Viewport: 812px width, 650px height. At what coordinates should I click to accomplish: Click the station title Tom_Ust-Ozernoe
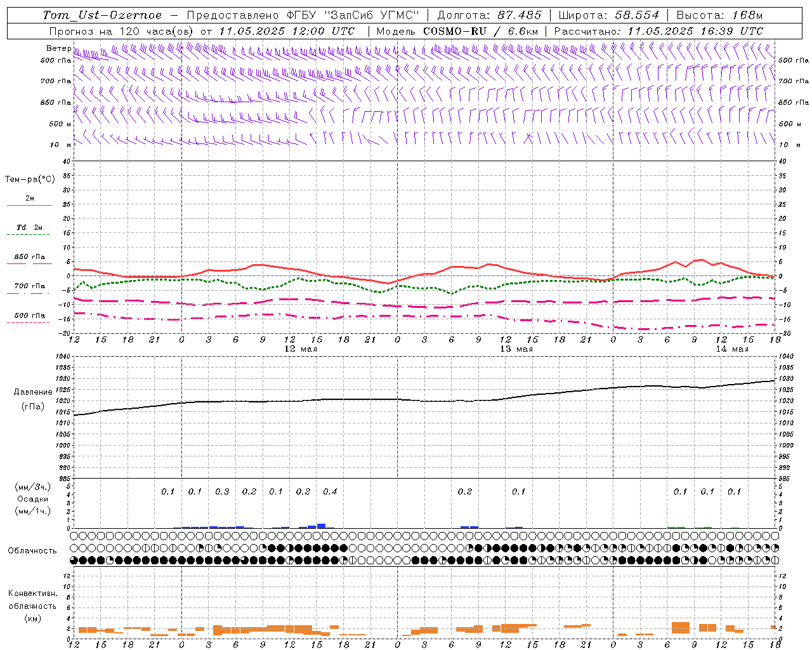click(102, 15)
